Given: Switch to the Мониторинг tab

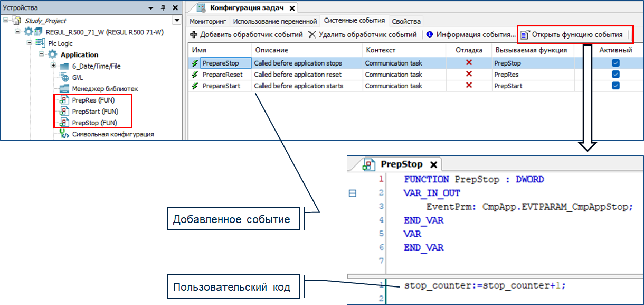Looking at the screenshot, I should pyautogui.click(x=207, y=22).
